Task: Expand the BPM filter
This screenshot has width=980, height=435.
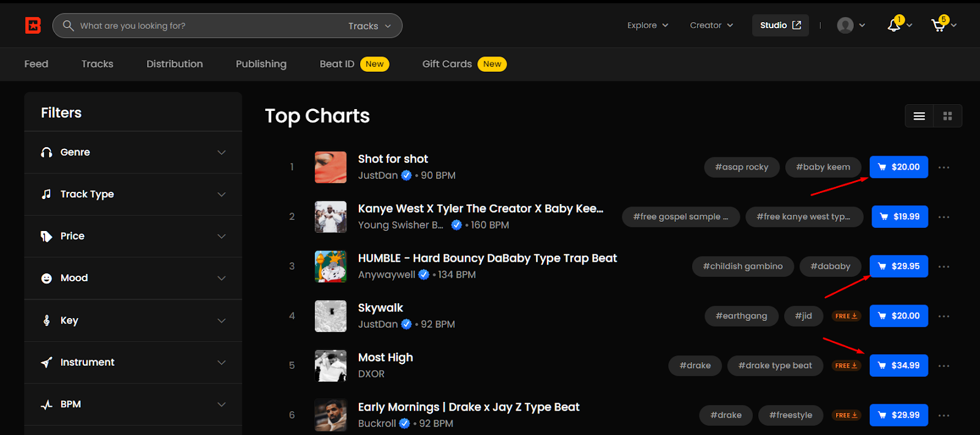Action: pos(133,404)
